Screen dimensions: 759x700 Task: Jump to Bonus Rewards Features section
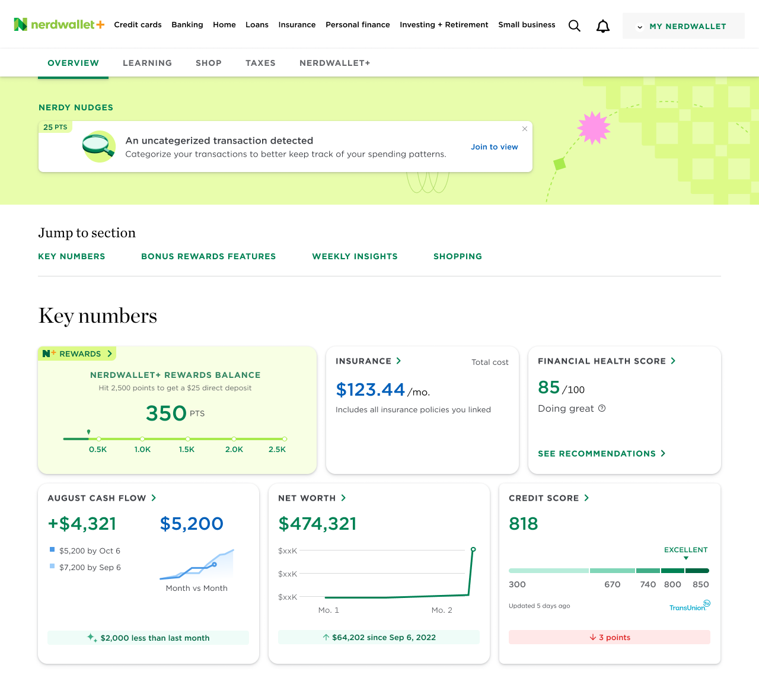pos(209,256)
